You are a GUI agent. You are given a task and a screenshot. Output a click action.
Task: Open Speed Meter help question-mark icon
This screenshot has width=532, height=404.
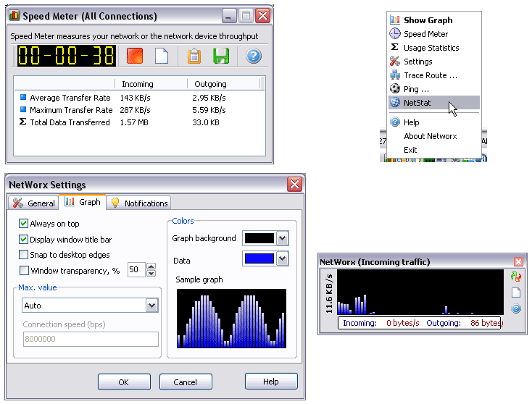(254, 56)
